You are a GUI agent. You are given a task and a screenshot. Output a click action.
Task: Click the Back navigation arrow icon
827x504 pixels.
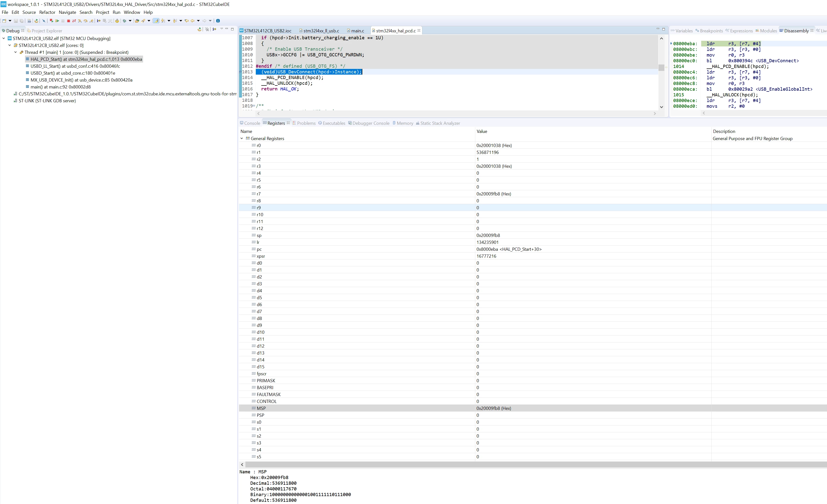click(x=193, y=21)
